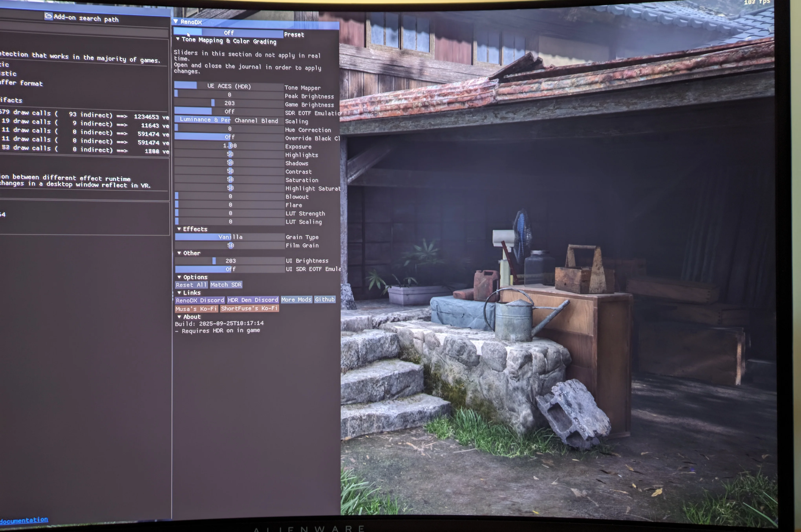Open the Github link button

point(325,299)
